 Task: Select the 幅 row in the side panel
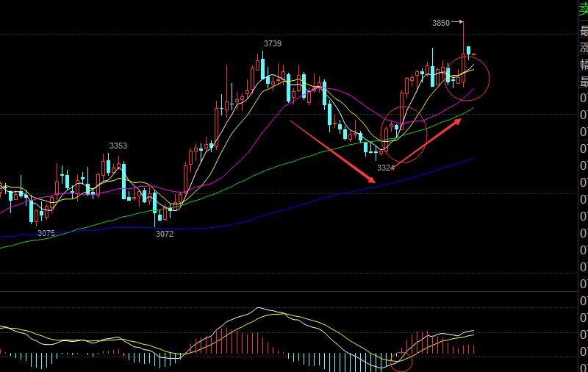[584, 65]
